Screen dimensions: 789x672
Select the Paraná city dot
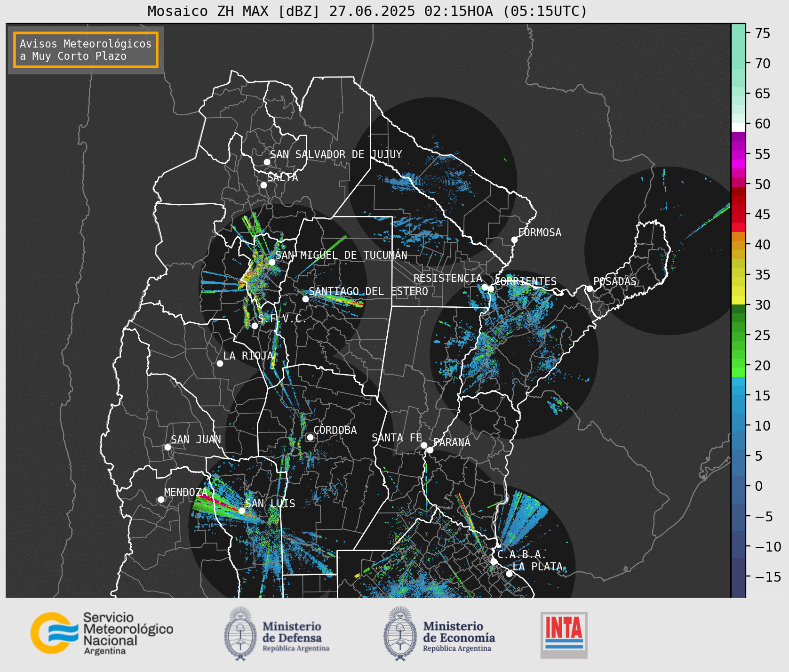tap(430, 450)
